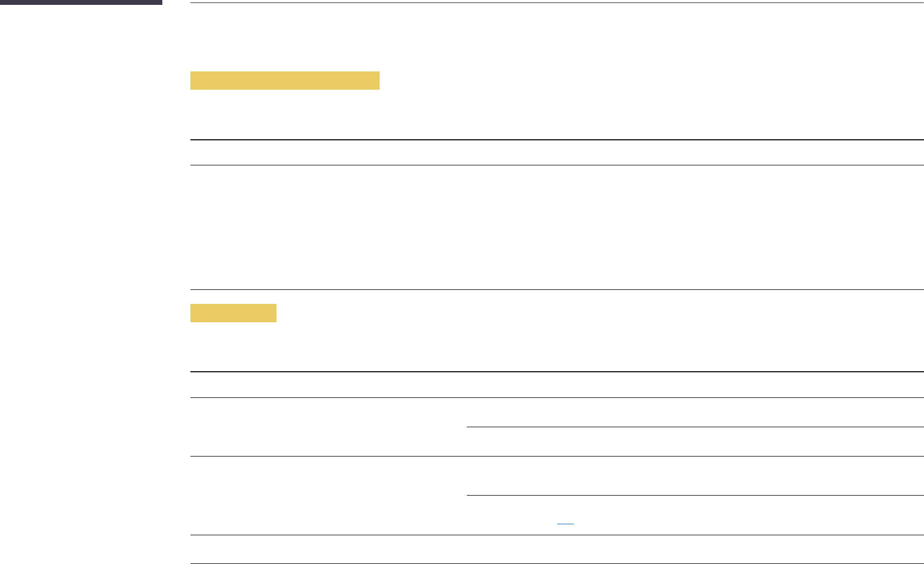This screenshot has height=564, width=924.
Task: Click the first row's upper right sub-cell in lower table
Action: [x=695, y=412]
